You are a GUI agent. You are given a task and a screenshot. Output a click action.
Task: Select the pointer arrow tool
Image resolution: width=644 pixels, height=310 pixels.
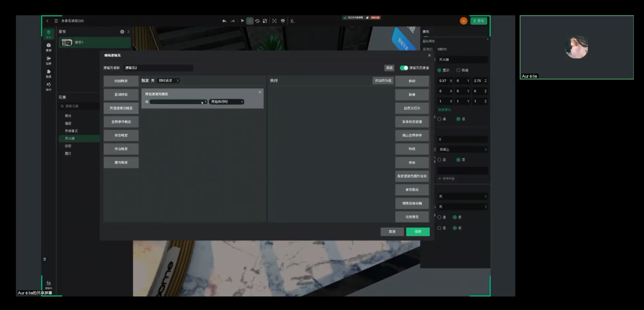point(242,21)
